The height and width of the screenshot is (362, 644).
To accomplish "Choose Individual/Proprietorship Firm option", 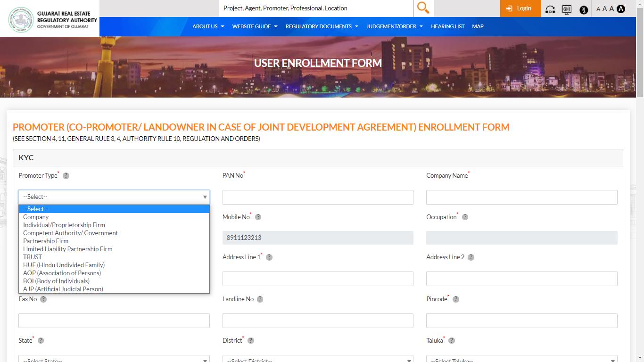I will pyautogui.click(x=114, y=225).
